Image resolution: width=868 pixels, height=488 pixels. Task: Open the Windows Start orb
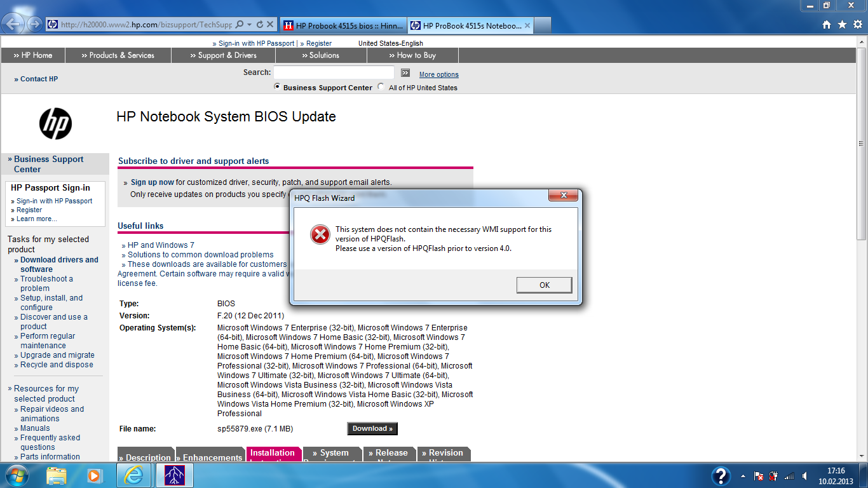pos(16,475)
